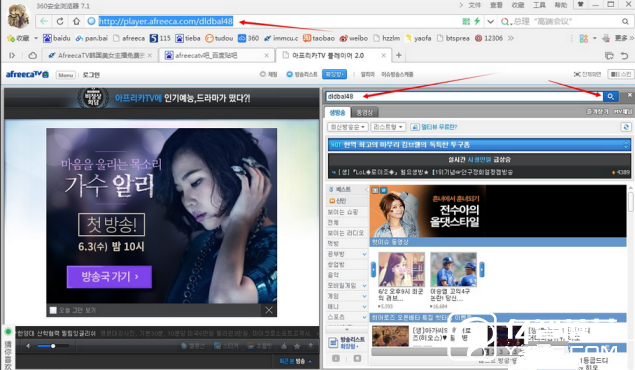Click the HOT blue headline banner

[479, 145]
